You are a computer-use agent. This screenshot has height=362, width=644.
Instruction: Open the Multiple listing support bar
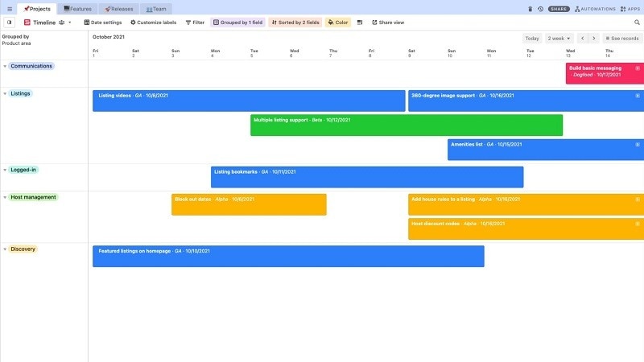[x=407, y=125]
